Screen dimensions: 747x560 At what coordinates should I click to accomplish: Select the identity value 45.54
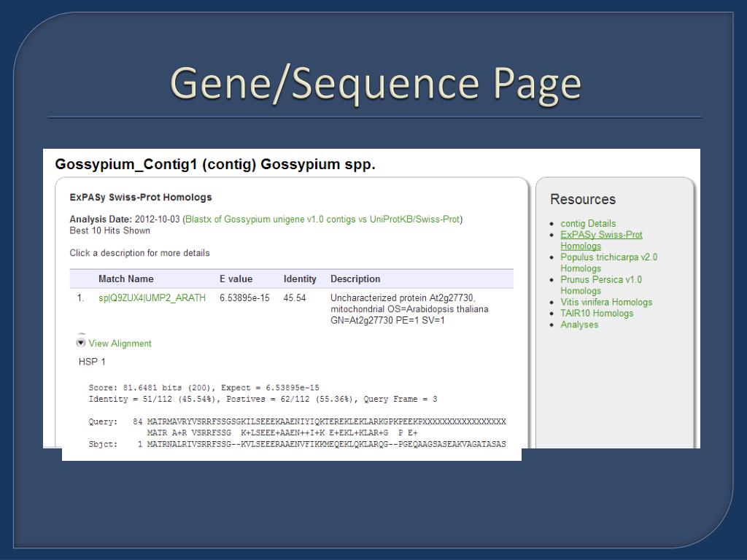click(x=295, y=297)
